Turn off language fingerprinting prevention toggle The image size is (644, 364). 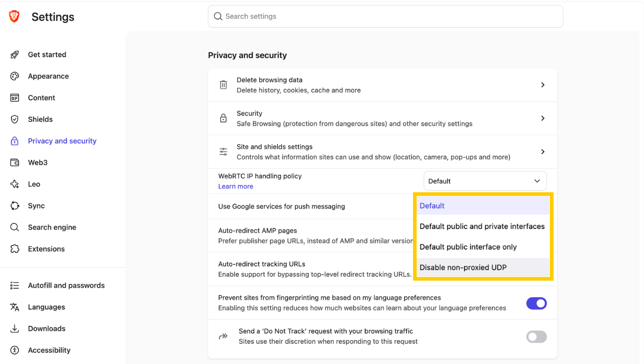point(536,303)
